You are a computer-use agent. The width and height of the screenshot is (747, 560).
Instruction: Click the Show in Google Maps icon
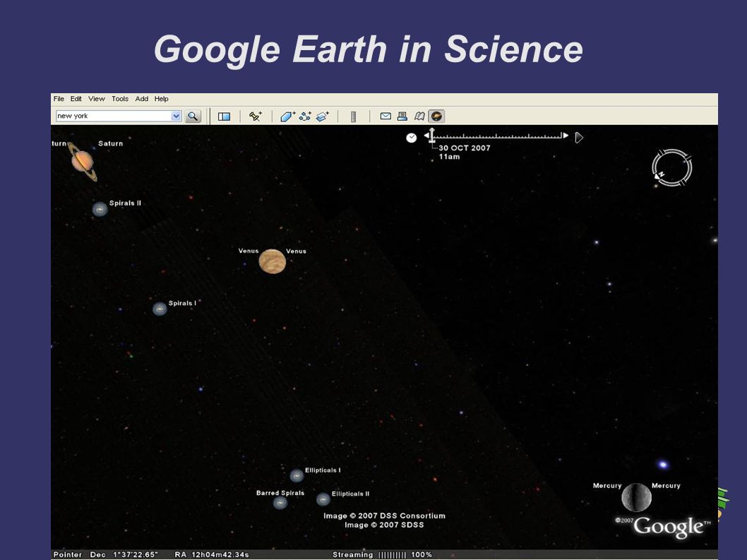coord(419,116)
